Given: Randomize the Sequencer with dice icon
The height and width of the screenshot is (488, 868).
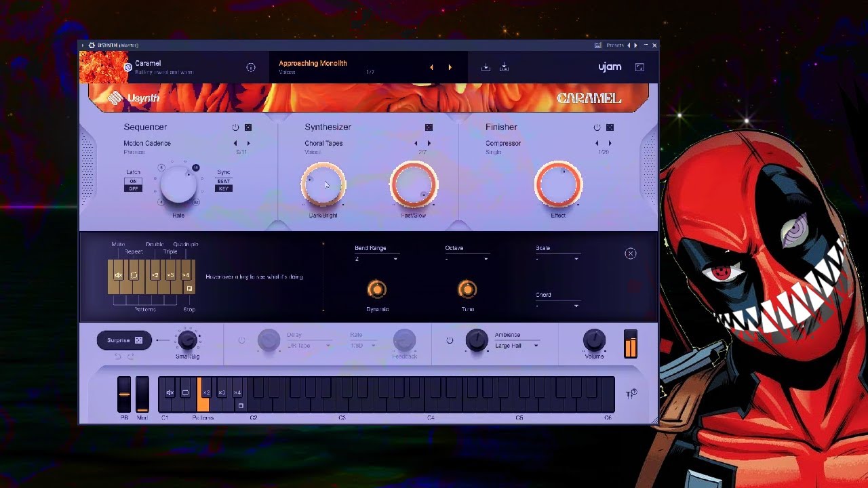Looking at the screenshot, I should tap(248, 127).
